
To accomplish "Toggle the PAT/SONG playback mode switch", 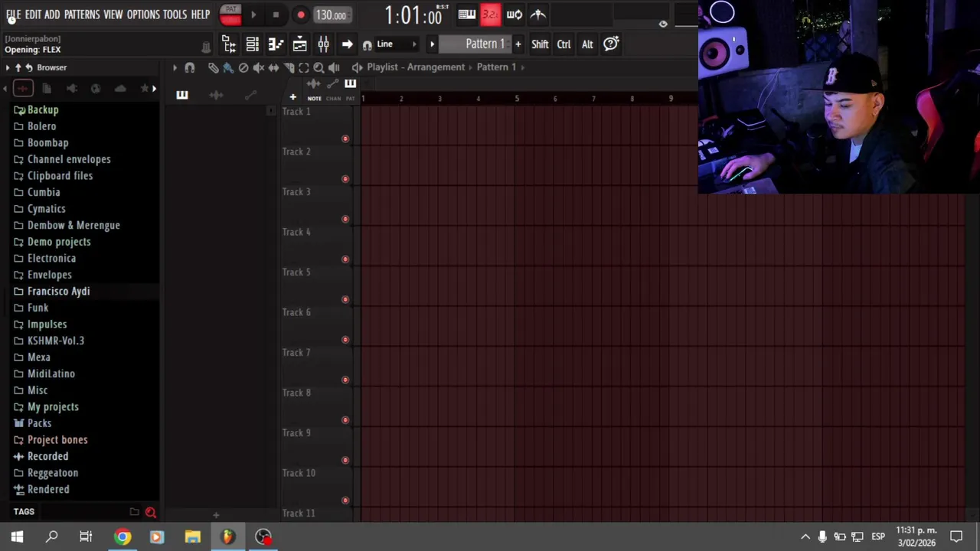I will pos(230,15).
